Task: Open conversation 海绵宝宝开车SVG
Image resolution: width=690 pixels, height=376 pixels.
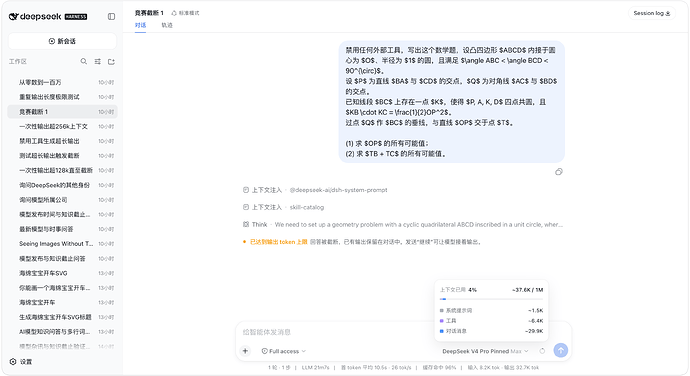Action: coord(62,273)
